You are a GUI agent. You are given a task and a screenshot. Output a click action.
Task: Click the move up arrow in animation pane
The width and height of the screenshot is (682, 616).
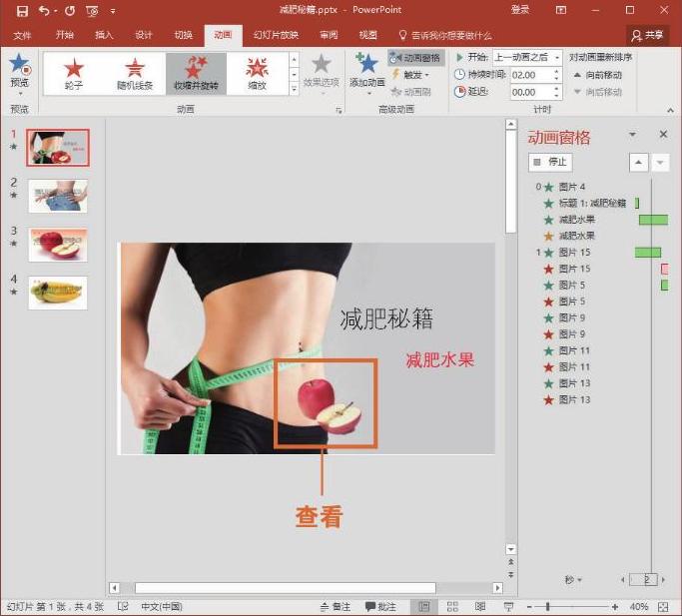pos(638,163)
